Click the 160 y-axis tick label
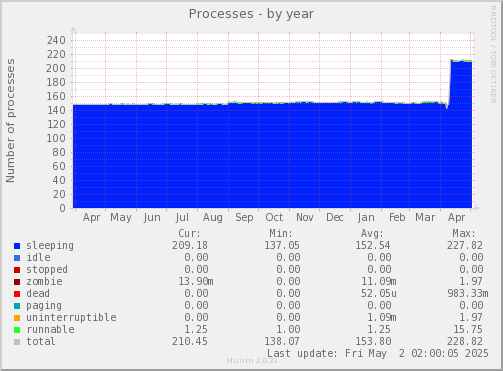Image resolution: width=503 pixels, height=371 pixels. (56, 96)
